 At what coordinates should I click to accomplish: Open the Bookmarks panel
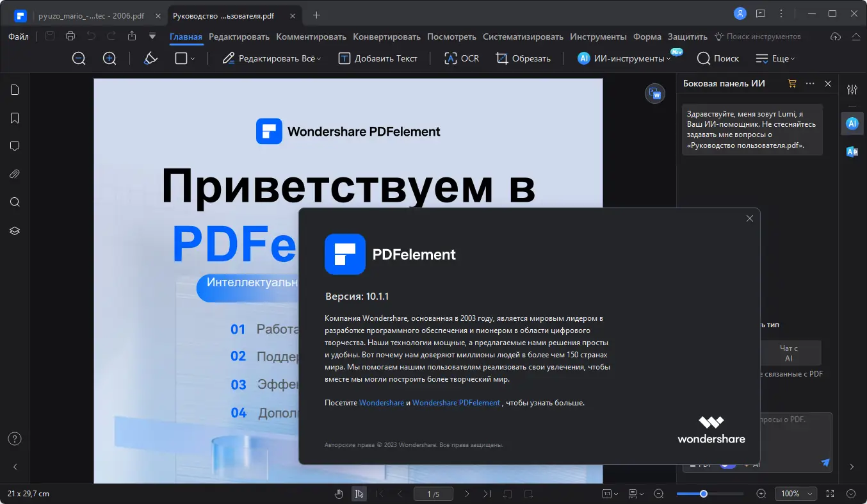pyautogui.click(x=14, y=118)
